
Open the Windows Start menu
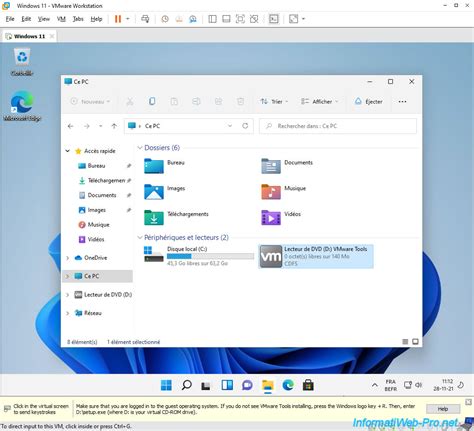point(166,385)
